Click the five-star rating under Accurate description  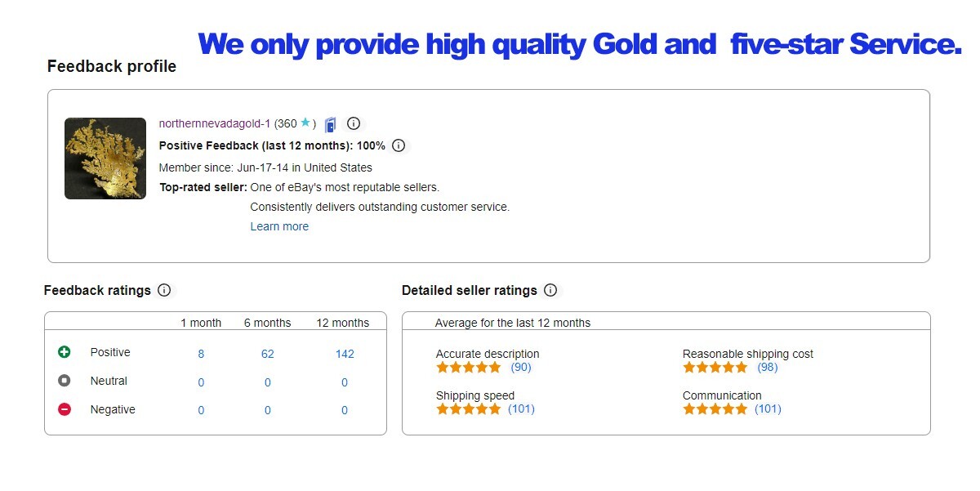468,368
